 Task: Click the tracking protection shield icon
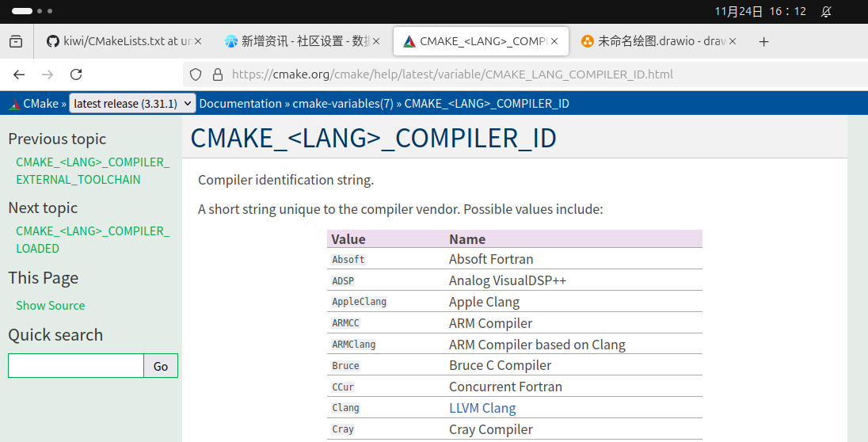[196, 74]
